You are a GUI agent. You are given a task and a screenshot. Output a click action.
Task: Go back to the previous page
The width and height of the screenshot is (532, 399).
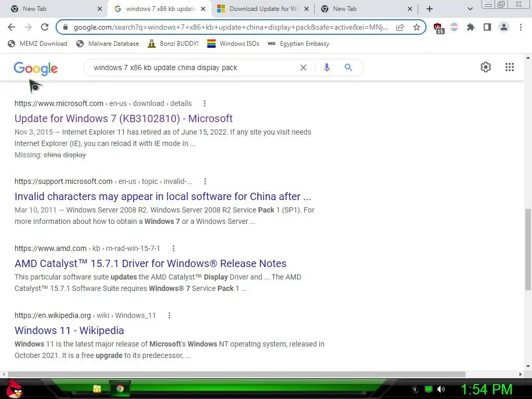[11, 27]
